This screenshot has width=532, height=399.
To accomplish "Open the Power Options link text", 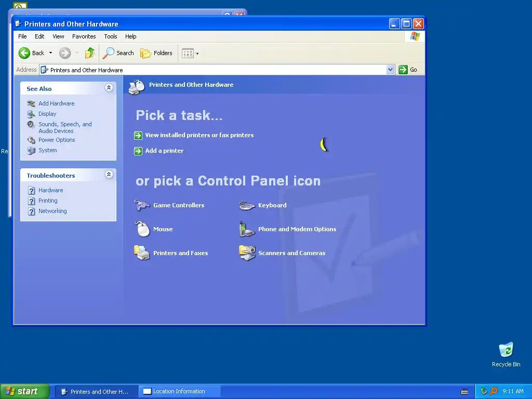I will [57, 140].
